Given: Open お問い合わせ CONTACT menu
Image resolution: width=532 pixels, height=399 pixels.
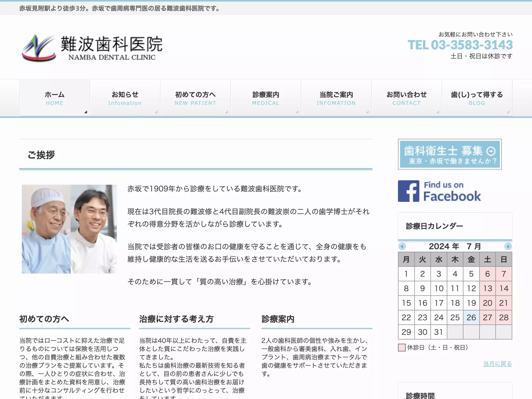Looking at the screenshot, I should [x=407, y=98].
